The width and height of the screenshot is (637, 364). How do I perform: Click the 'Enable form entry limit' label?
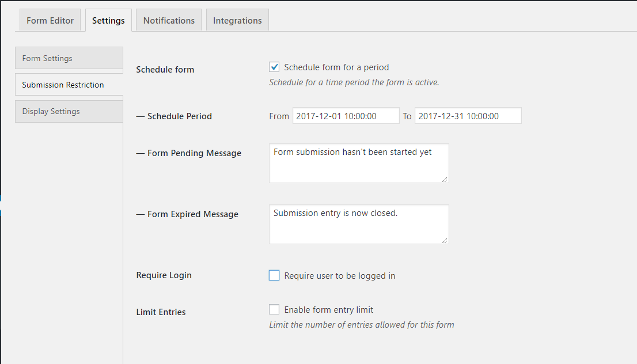pyautogui.click(x=329, y=309)
